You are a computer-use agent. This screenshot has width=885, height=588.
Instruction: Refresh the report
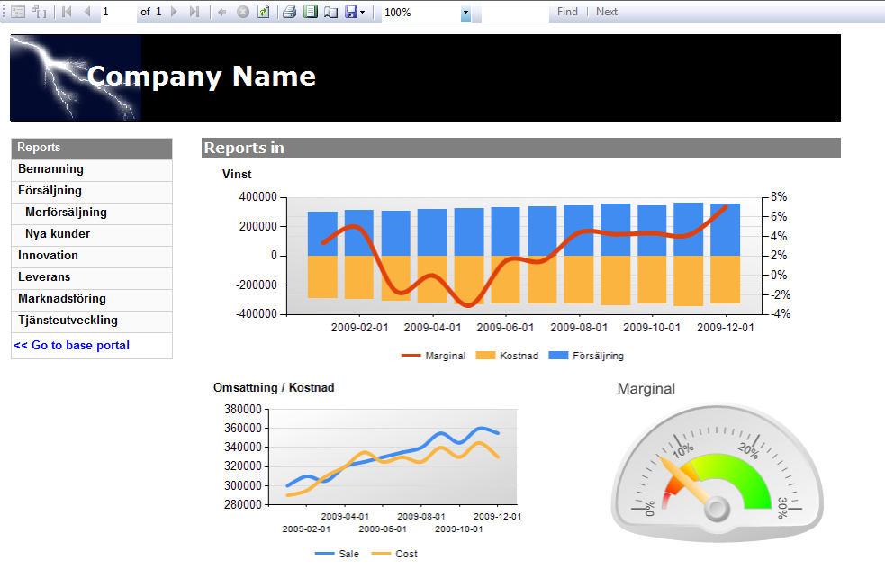point(263,12)
